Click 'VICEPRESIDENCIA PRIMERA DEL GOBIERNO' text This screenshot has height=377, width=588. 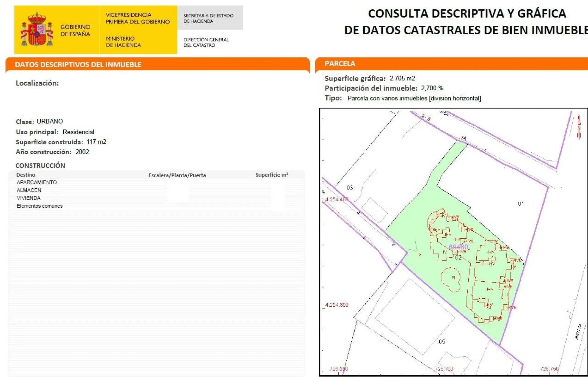click(138, 18)
